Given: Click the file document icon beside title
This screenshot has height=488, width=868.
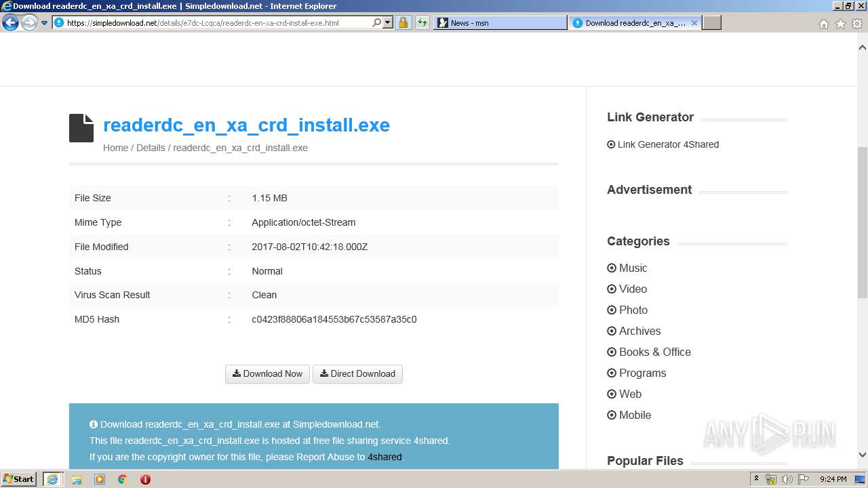Looking at the screenshot, I should point(81,128).
